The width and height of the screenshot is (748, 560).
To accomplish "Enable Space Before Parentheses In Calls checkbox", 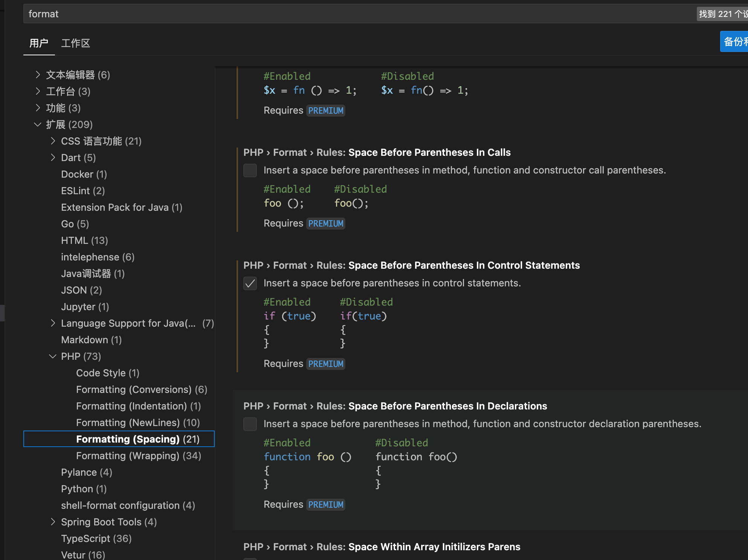I will pos(250,170).
